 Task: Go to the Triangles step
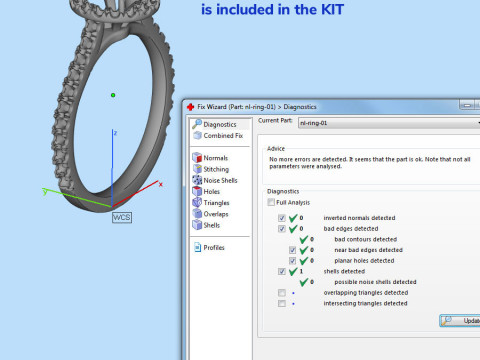[216, 203]
